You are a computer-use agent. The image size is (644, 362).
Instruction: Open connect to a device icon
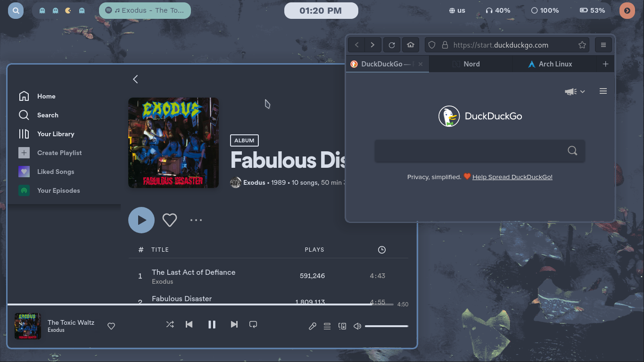tap(342, 326)
